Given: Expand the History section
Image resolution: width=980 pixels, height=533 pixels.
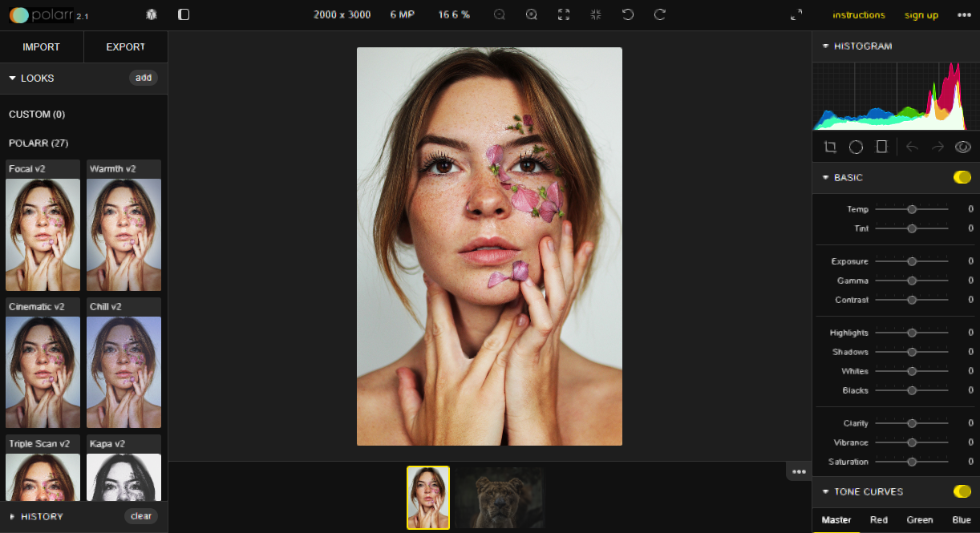Looking at the screenshot, I should point(13,516).
